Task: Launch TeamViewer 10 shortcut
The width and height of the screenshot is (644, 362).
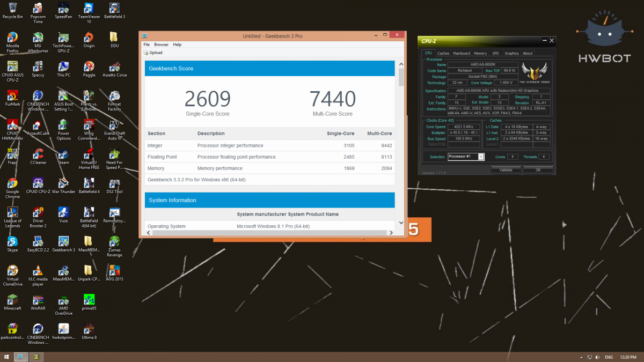Action: pyautogui.click(x=89, y=13)
